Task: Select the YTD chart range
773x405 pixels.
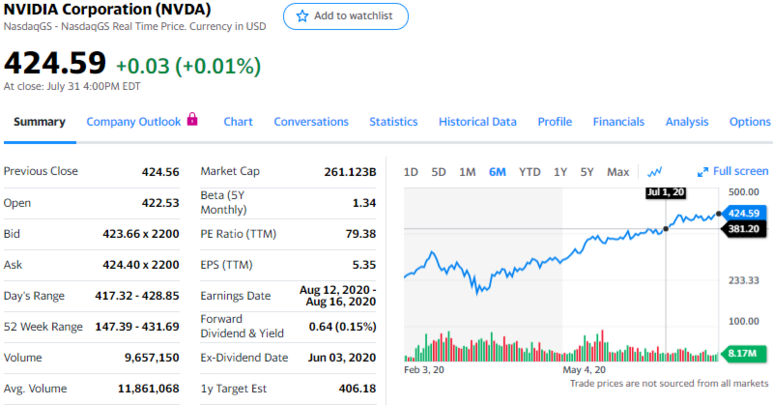Action: click(x=529, y=172)
